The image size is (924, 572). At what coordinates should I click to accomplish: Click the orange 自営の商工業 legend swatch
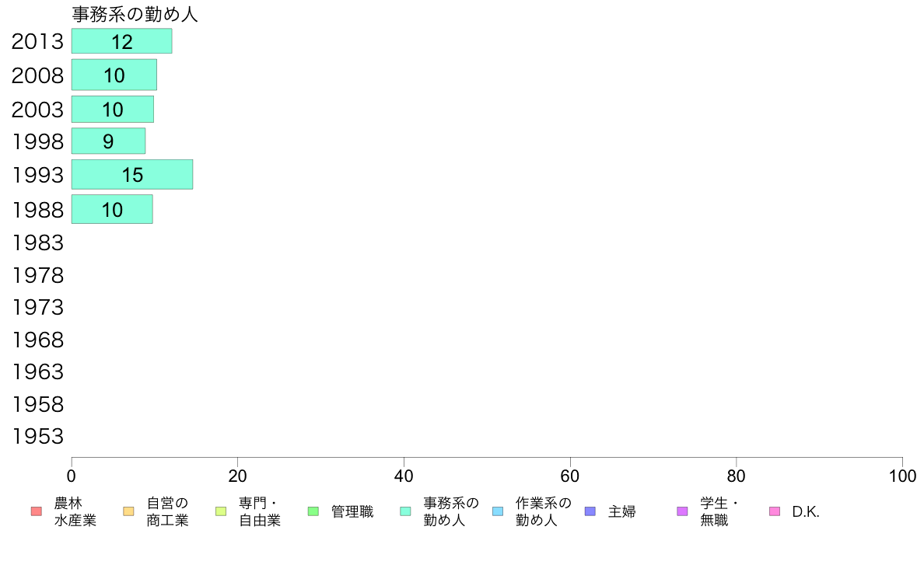coord(128,511)
